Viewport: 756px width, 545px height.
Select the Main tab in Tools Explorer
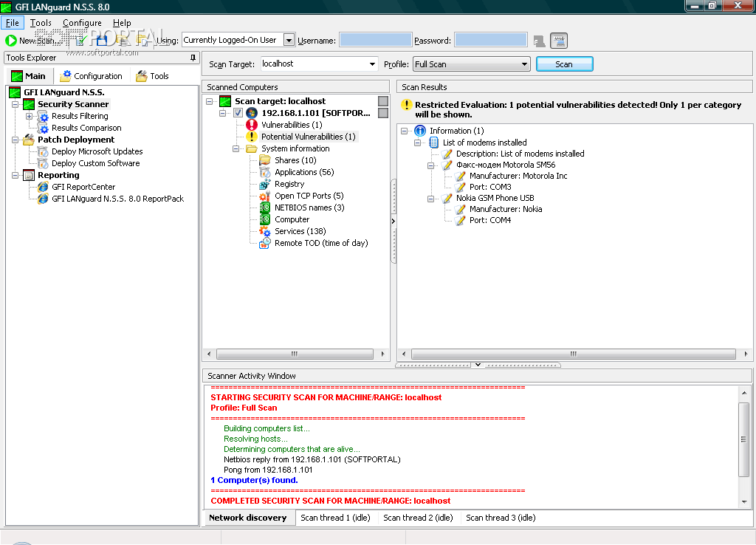pos(29,76)
